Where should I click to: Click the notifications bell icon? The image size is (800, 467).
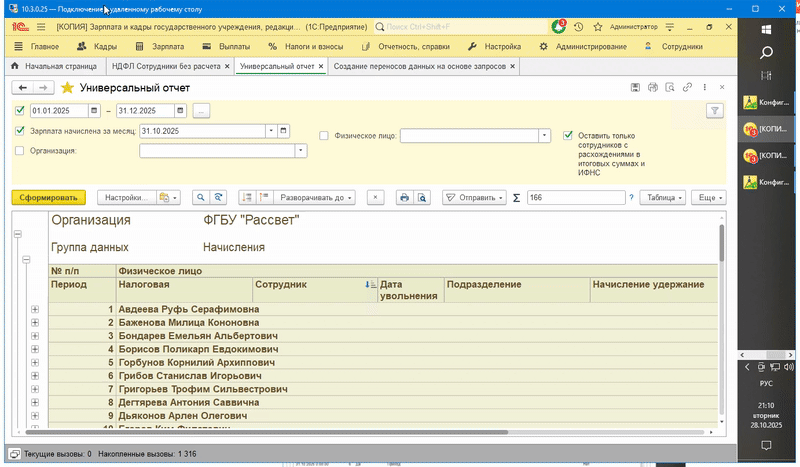[559, 27]
